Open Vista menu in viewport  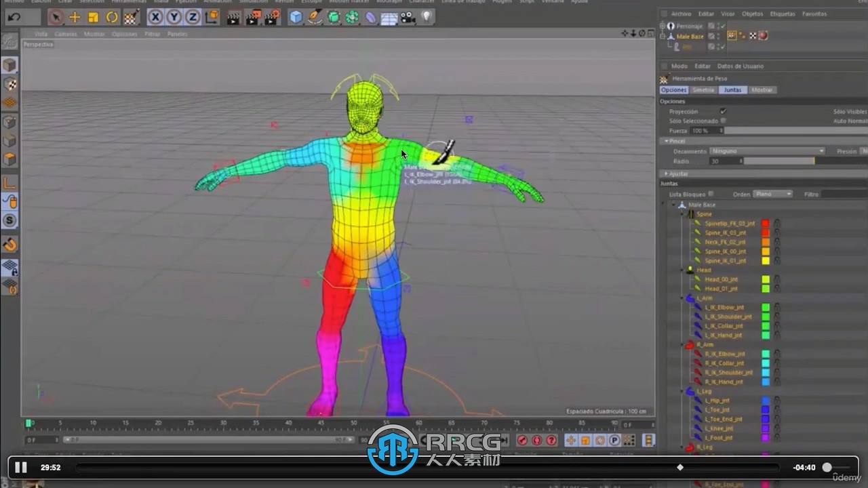coord(41,34)
